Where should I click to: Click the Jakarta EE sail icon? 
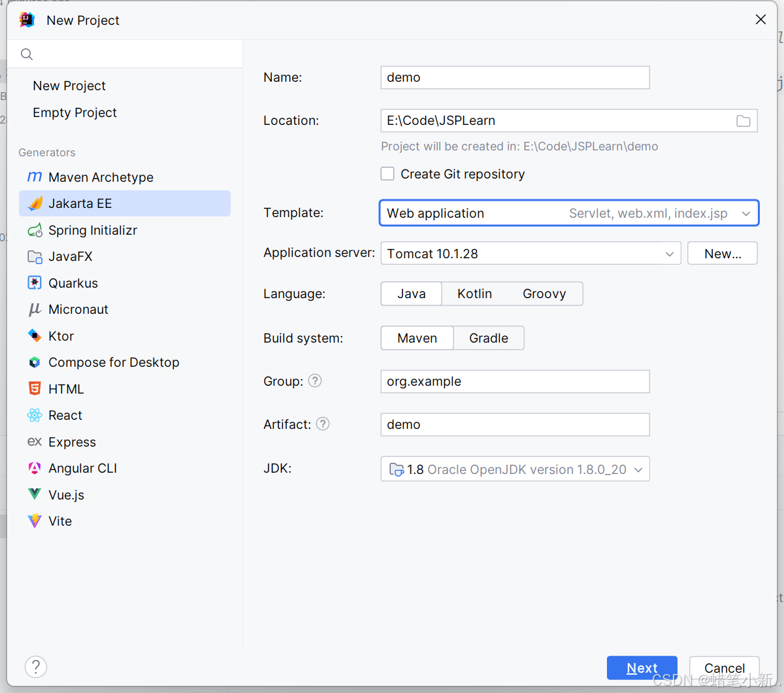click(x=35, y=203)
